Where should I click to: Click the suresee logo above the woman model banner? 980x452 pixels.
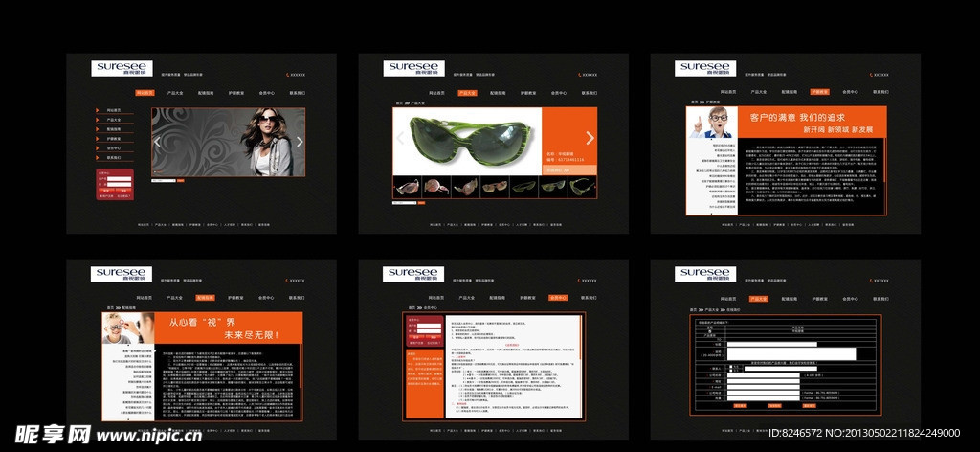coord(120,68)
